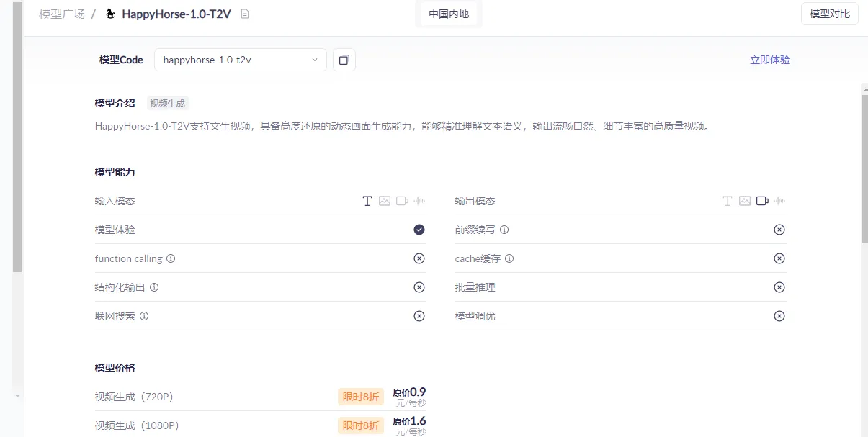Click info icon next to 联网搜索
868x437 pixels.
click(x=144, y=316)
